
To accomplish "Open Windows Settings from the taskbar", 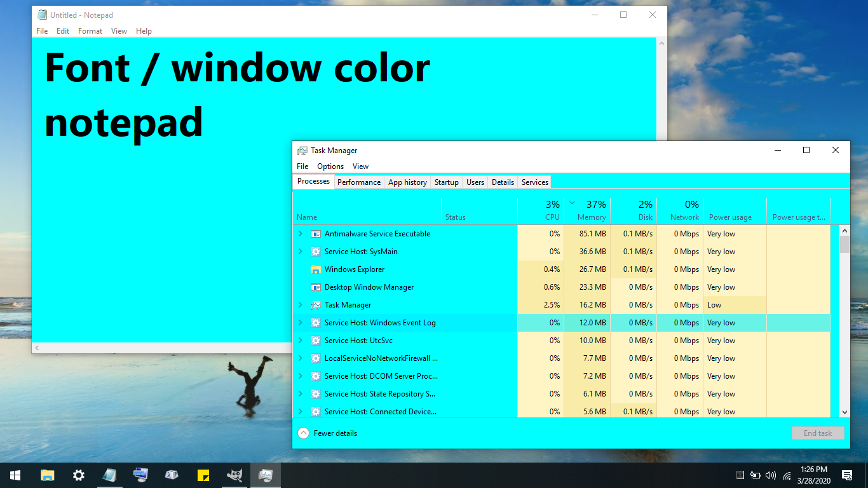I will click(x=78, y=475).
